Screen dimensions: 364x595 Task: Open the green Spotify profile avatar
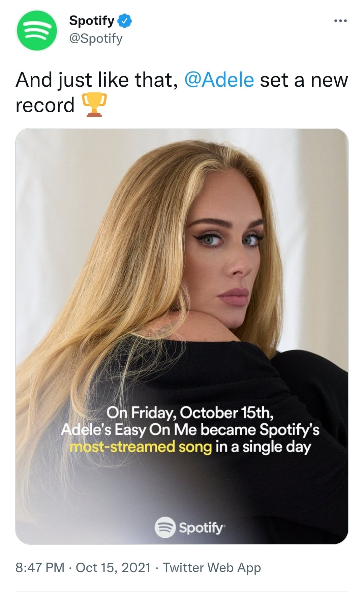[37, 30]
